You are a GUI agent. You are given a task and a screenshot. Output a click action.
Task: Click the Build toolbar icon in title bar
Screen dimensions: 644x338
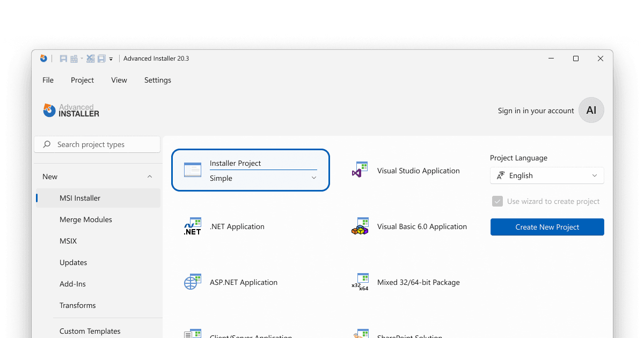74,58
